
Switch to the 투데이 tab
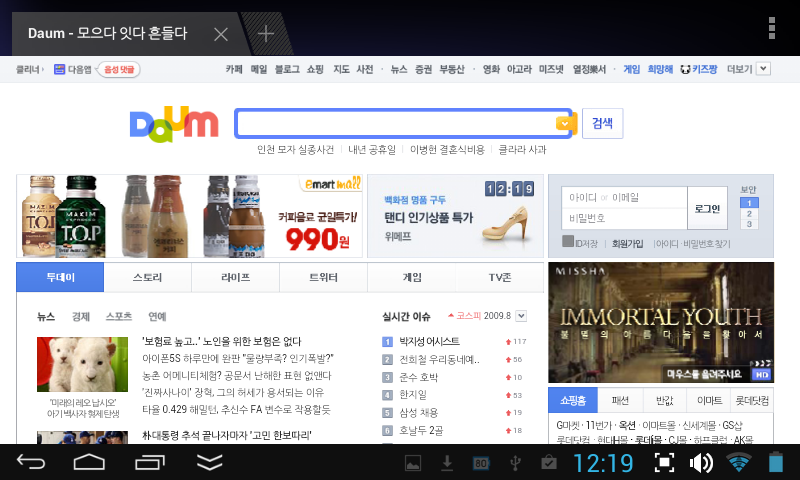[60, 277]
